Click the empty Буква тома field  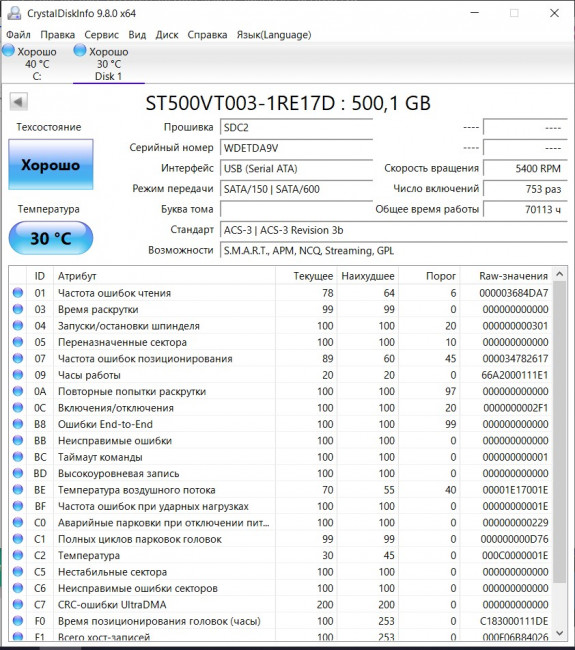click(296, 209)
